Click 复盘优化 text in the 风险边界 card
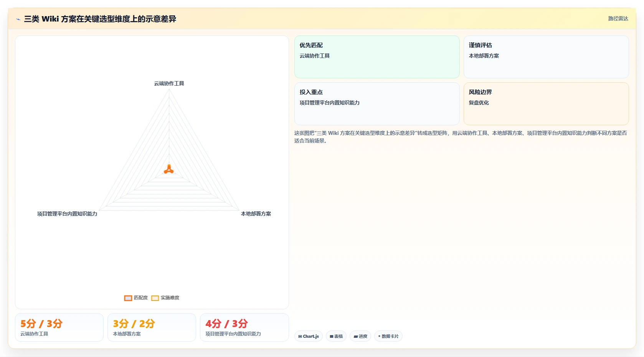The image size is (644, 357). pyautogui.click(x=479, y=103)
